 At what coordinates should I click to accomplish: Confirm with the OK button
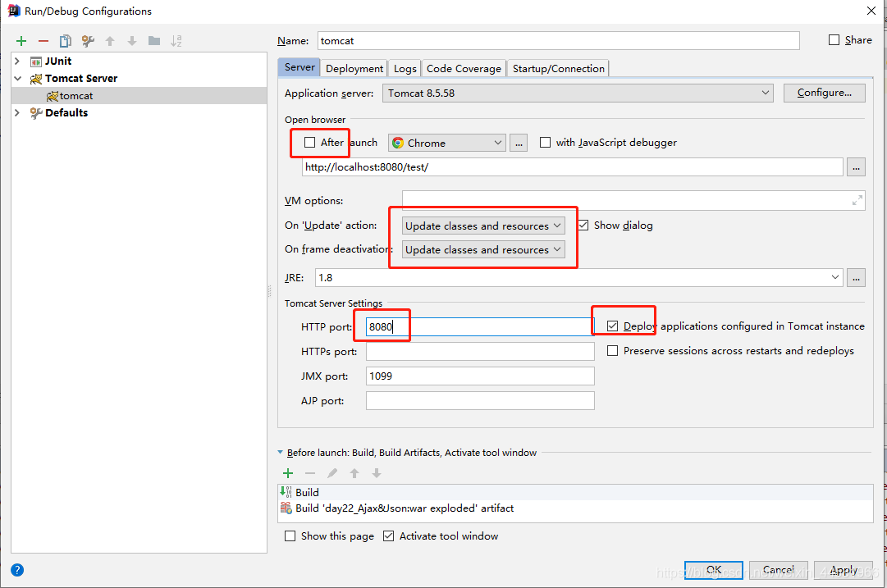[713, 570]
